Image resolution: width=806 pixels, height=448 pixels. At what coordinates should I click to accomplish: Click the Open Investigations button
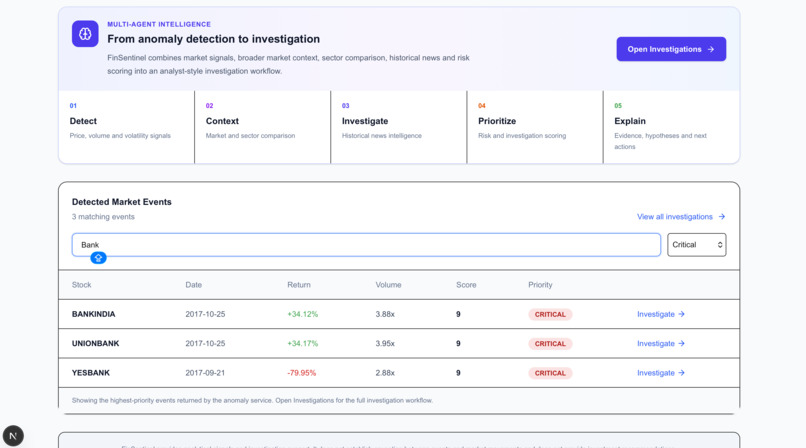671,49
